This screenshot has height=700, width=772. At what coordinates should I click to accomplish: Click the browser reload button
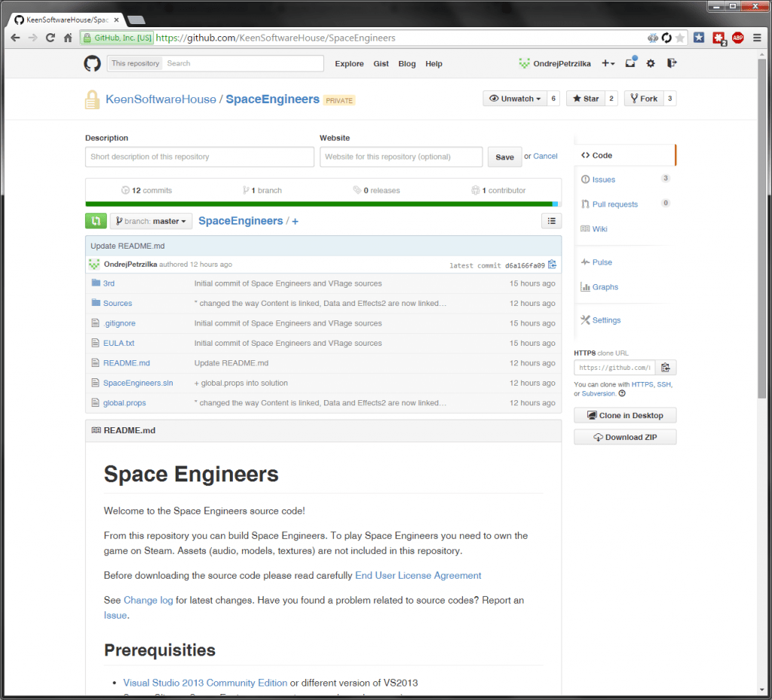pyautogui.click(x=51, y=38)
